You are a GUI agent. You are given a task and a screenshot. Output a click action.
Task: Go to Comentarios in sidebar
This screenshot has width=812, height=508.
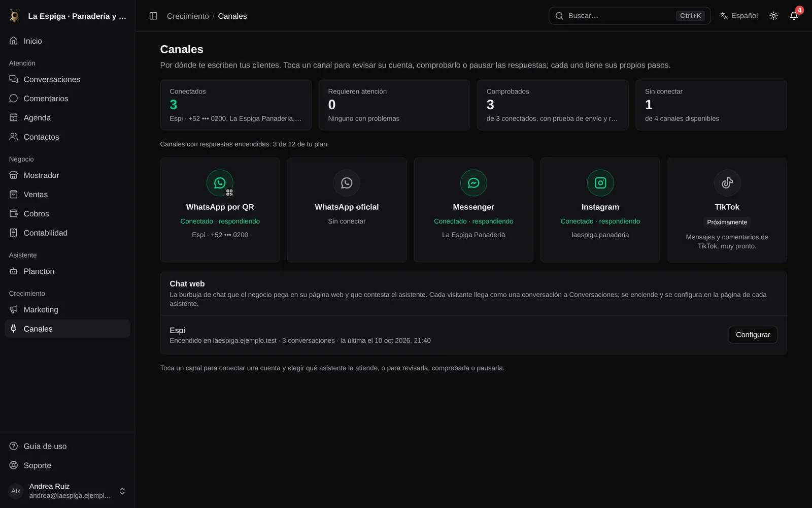pyautogui.click(x=67, y=99)
